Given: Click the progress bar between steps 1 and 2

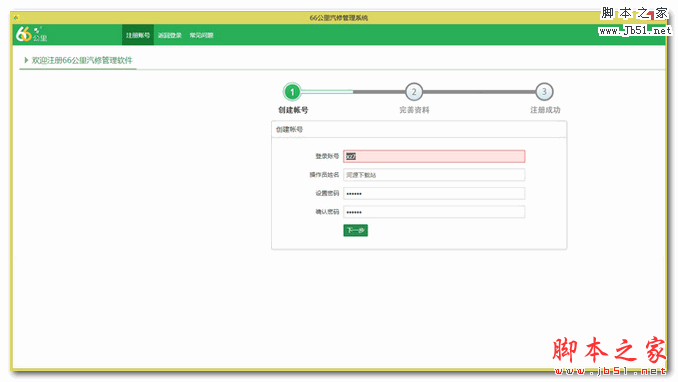Looking at the screenshot, I should [x=353, y=92].
